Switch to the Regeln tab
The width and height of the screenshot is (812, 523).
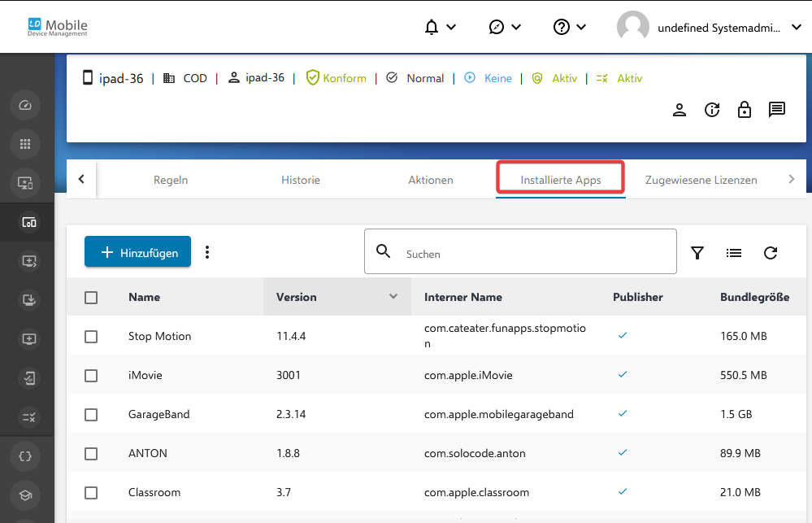[x=171, y=180]
